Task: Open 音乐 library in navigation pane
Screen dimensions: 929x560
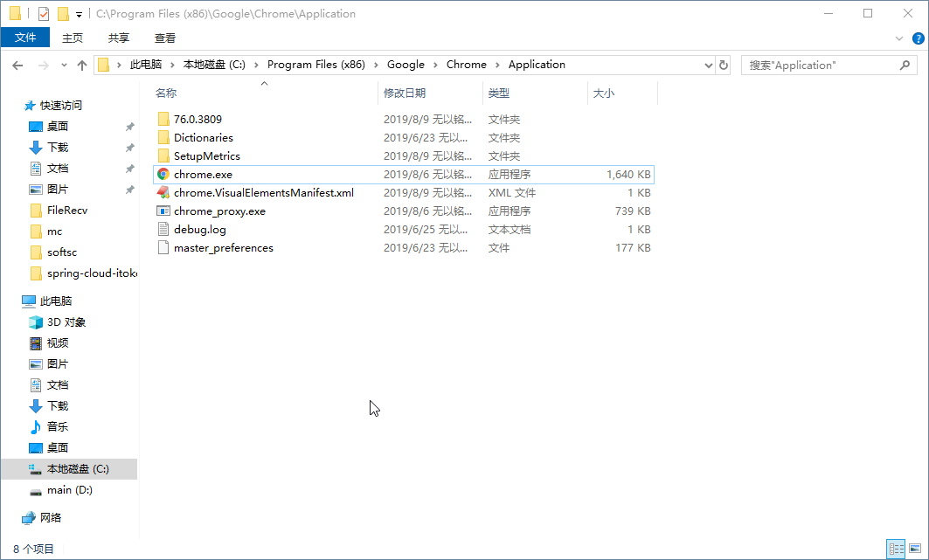Action: click(x=49, y=426)
